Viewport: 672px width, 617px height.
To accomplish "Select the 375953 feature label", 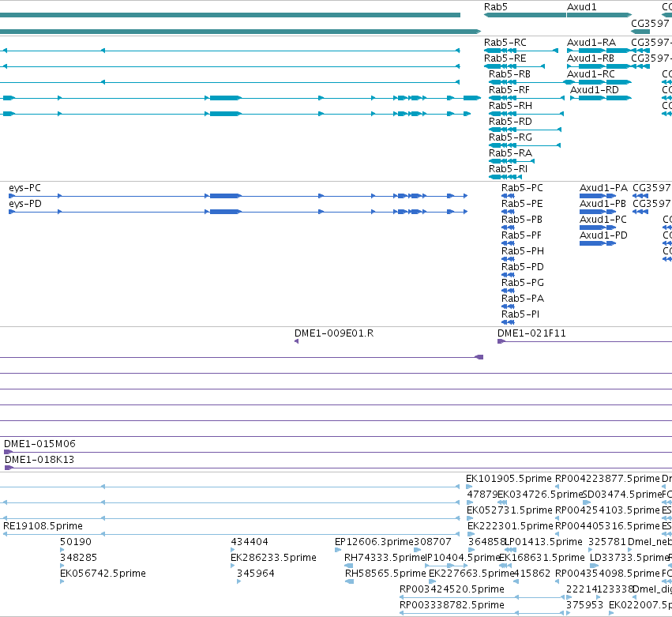I will tap(584, 605).
